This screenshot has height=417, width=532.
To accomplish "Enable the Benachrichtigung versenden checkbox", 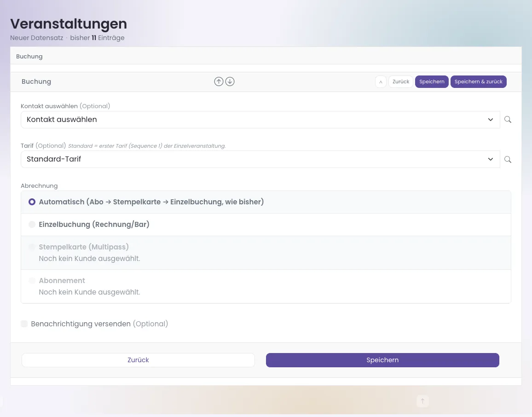I will tap(24, 324).
